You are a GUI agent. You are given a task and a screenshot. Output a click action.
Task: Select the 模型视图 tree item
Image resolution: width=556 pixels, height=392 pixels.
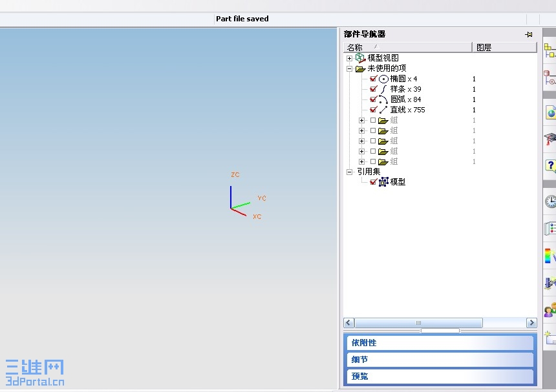point(383,57)
